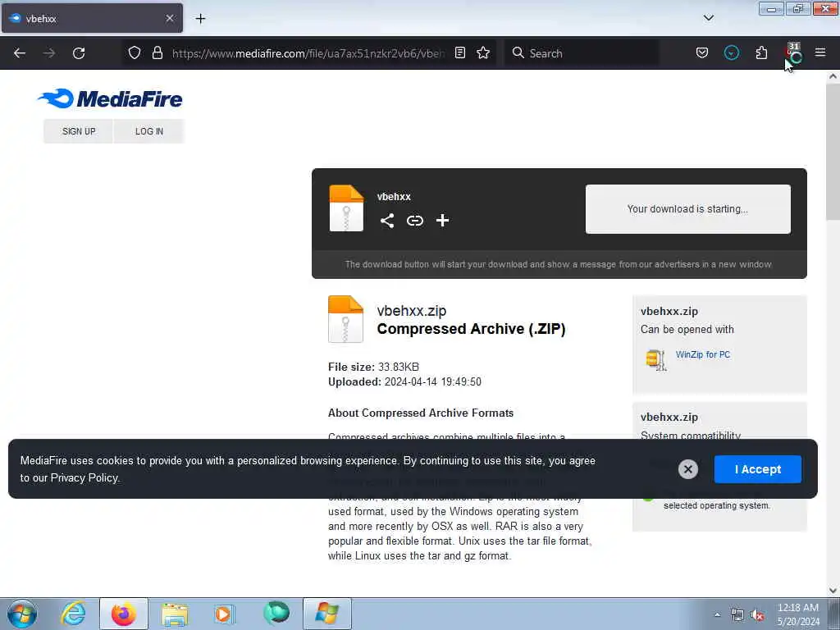The width and height of the screenshot is (840, 630).
Task: Open the Extensions puzzle icon
Action: pyautogui.click(x=761, y=52)
